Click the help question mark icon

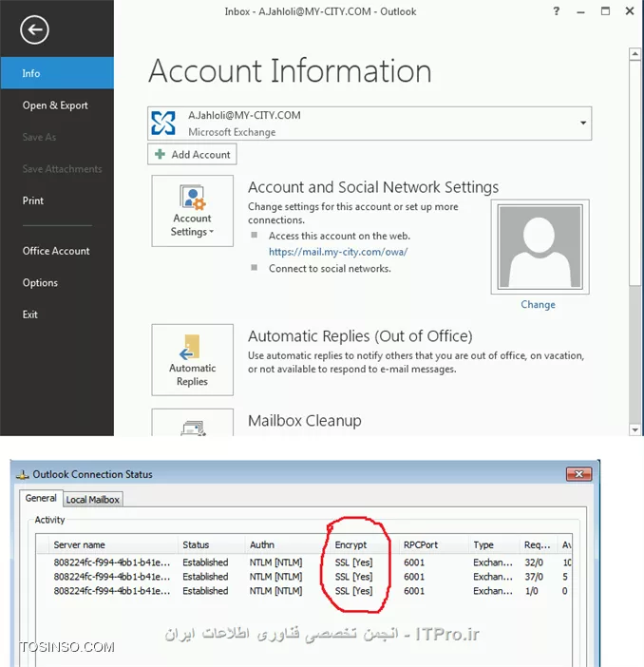coord(557,11)
